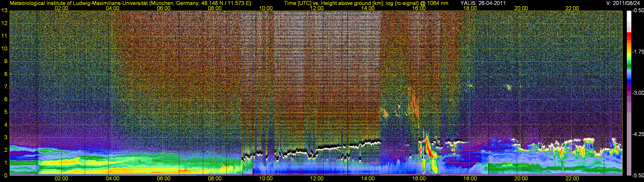Screen dimensions: 644x182
Task: Click the 12:00 label on the bottom time axis
Action: coord(317,179)
